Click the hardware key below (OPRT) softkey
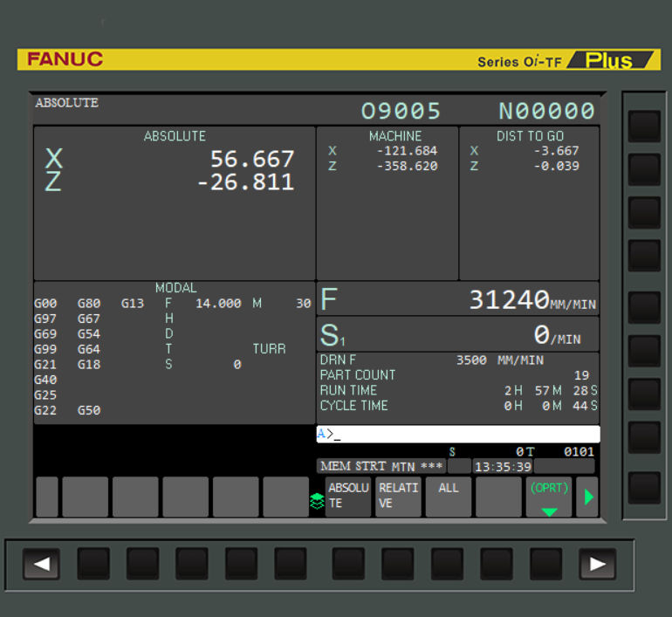 pos(545,564)
